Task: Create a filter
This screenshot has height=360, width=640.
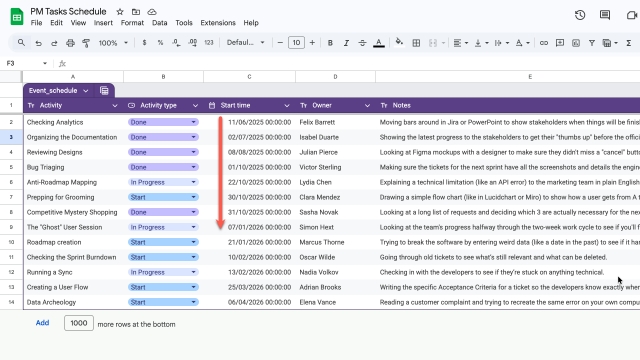Action: click(x=591, y=42)
